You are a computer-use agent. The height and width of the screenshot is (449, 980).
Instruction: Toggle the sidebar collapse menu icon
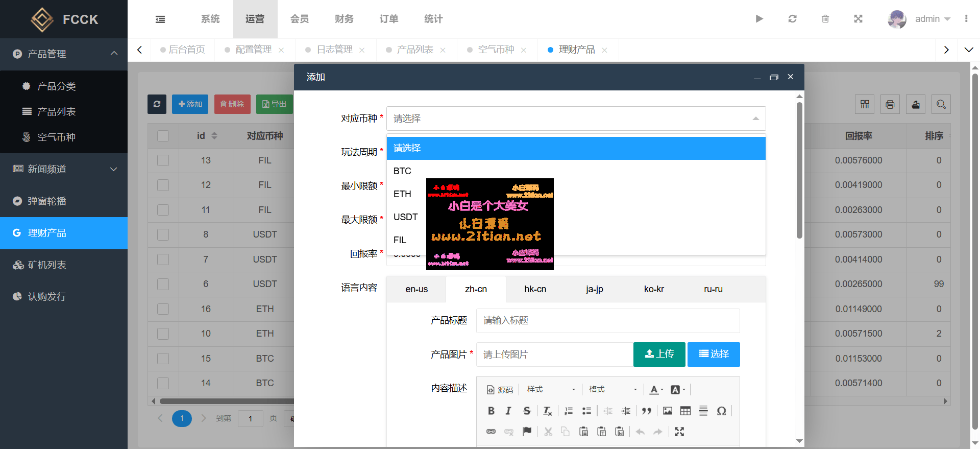coord(160,19)
